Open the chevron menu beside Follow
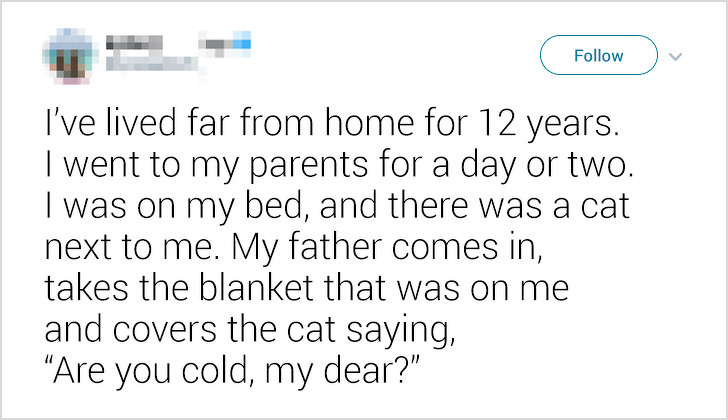Screen dimensions: 728x420 point(676,57)
